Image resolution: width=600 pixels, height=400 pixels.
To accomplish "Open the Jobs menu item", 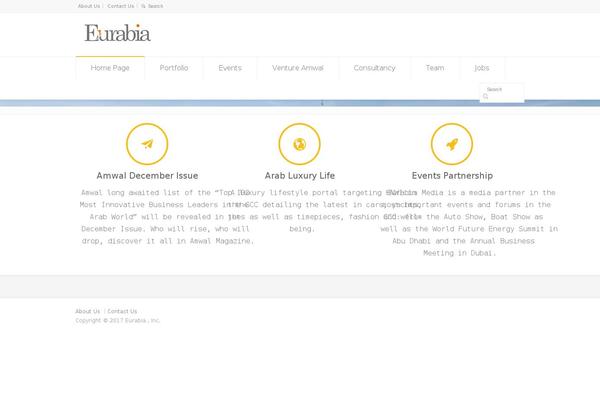I will pyautogui.click(x=482, y=68).
